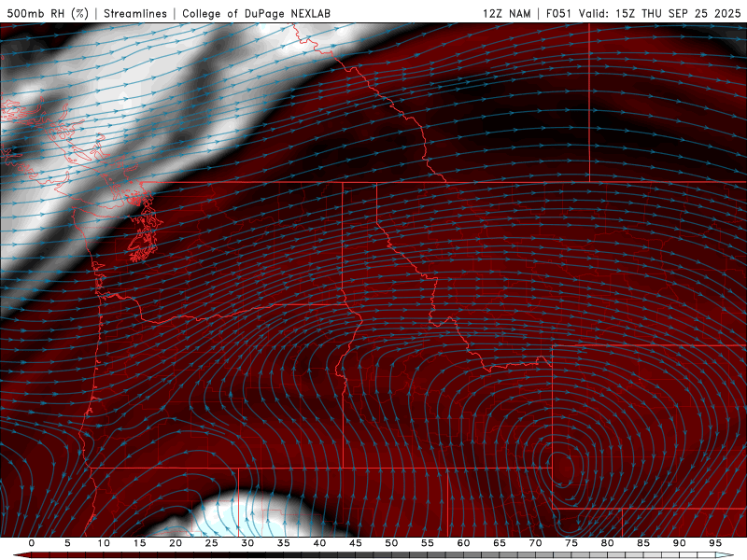
Task: Click the '90' value on the color scale
Action: coord(679,543)
